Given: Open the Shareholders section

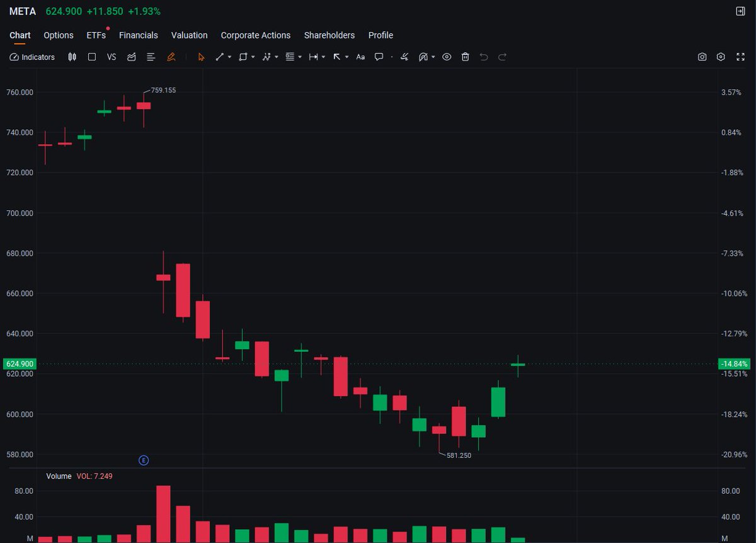Looking at the screenshot, I should (329, 35).
